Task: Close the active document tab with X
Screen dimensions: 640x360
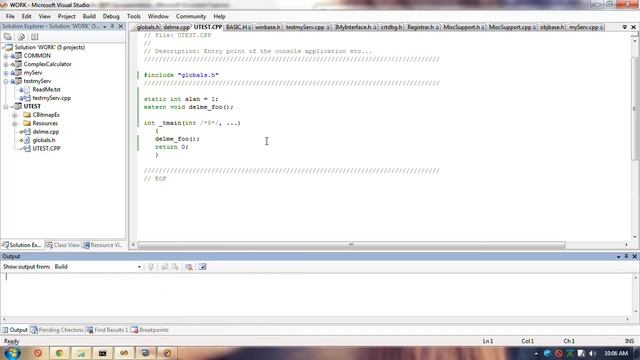Action: coord(633,27)
